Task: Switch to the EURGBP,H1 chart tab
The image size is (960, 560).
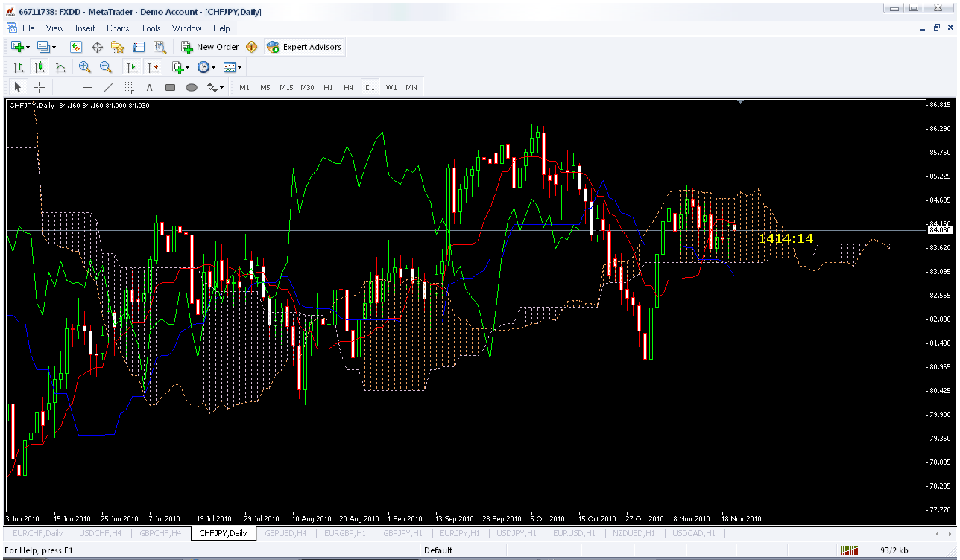Action: point(344,533)
